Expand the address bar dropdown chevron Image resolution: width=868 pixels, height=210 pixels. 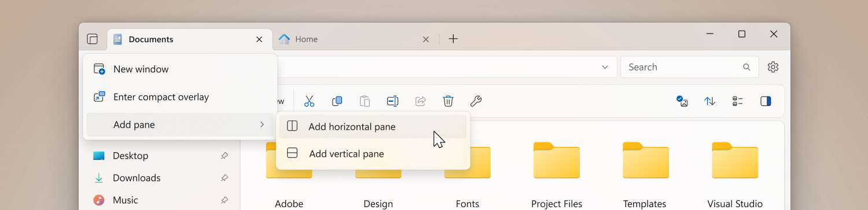click(x=605, y=67)
